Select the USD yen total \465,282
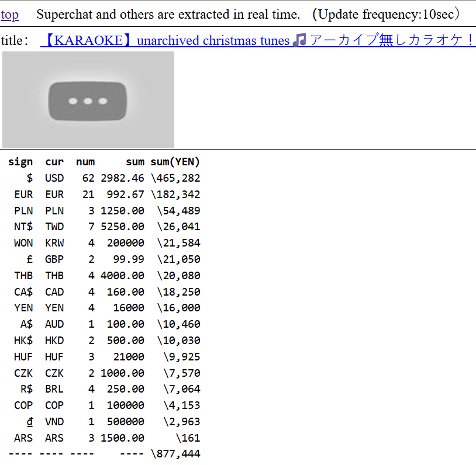 point(175,178)
